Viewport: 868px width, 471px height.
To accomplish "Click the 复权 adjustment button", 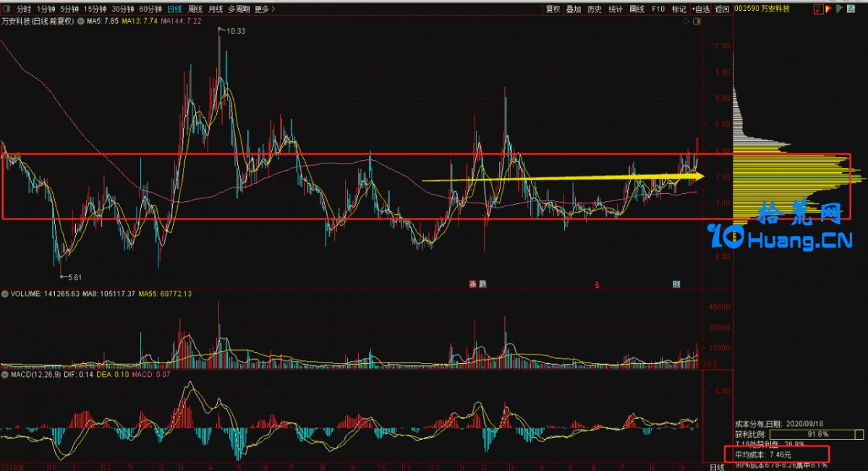I will 553,9.
